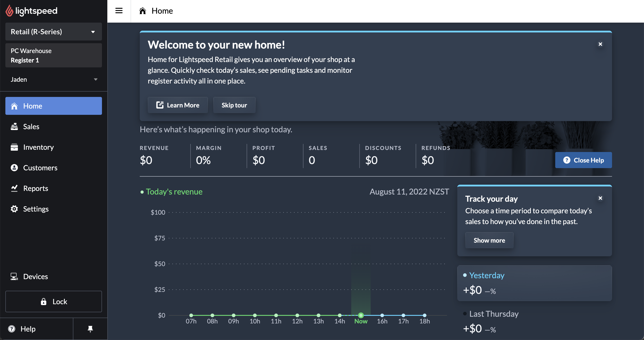Toggle the hamburger menu icon
Viewport: 644px width, 340px height.
[119, 11]
